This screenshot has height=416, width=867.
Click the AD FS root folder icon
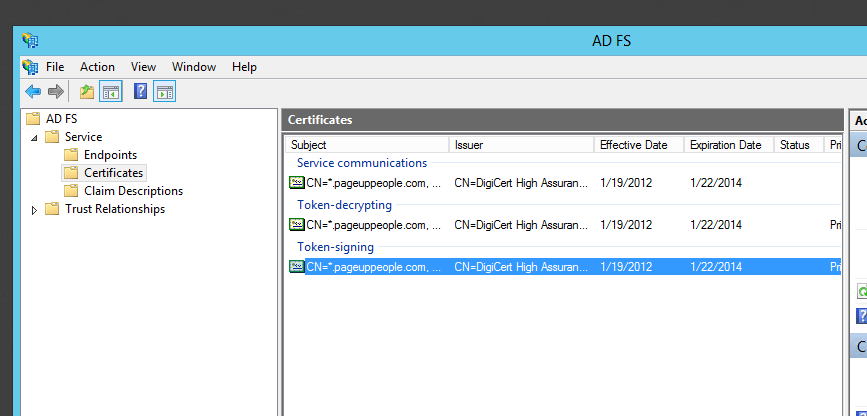34,118
